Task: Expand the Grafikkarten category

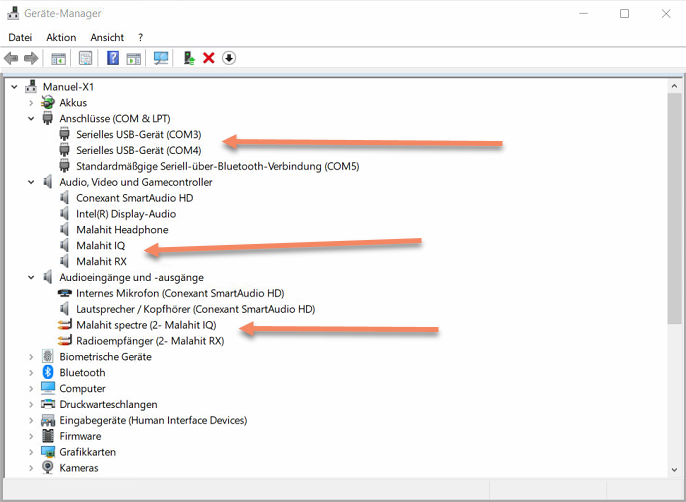Action: point(31,452)
